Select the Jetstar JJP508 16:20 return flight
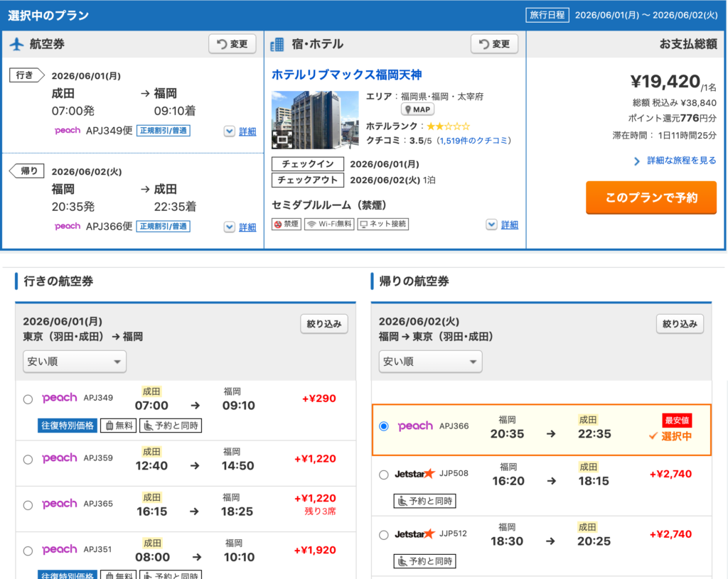 tap(383, 475)
